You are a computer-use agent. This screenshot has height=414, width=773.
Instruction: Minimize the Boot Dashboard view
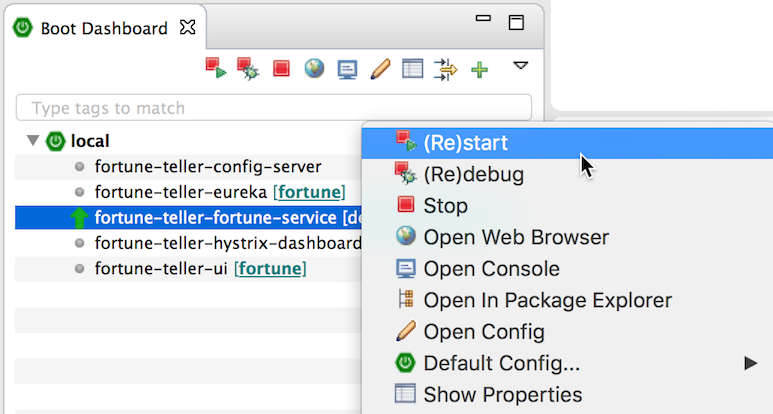pos(483,19)
